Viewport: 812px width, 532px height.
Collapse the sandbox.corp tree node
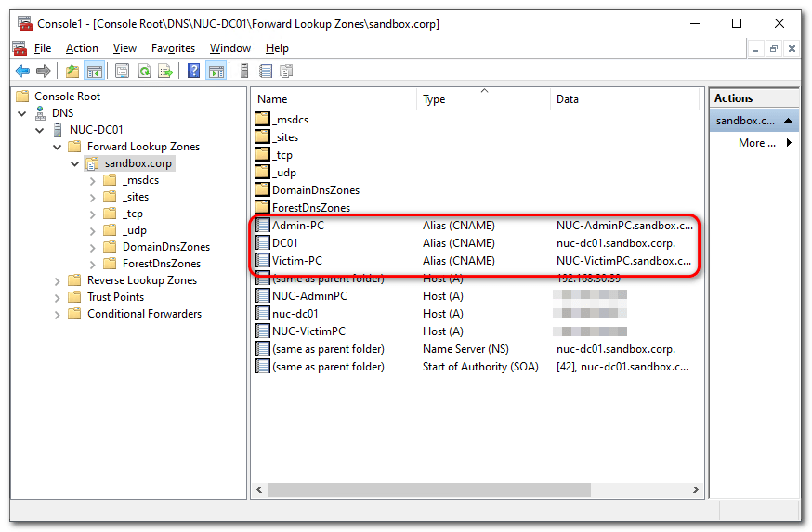pyautogui.click(x=74, y=163)
